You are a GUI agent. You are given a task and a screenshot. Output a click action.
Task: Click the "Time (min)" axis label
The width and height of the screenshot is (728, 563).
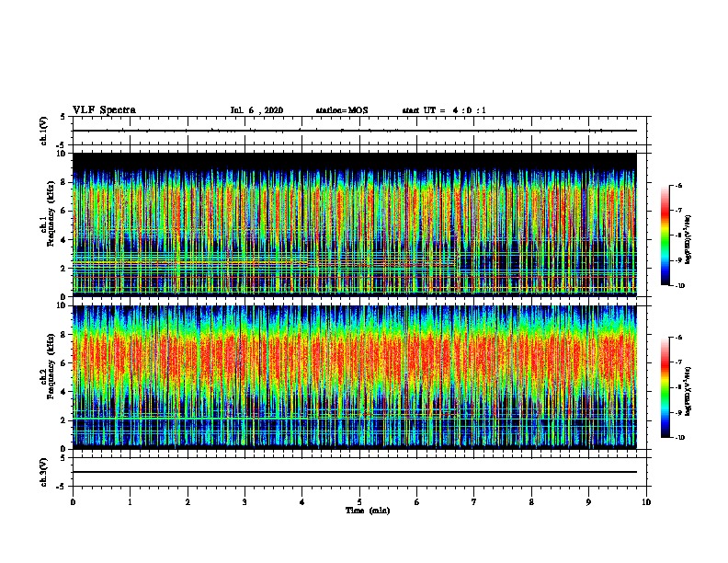(x=368, y=511)
